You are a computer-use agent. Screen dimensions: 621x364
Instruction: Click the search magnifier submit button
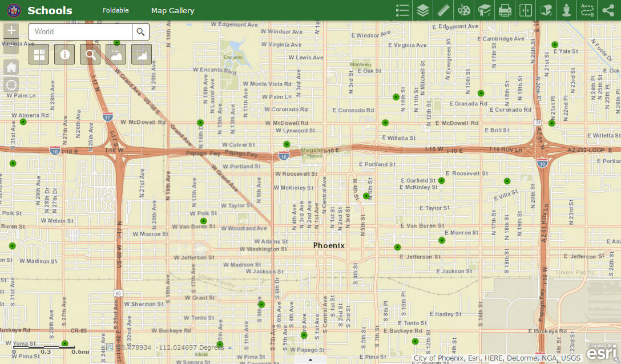click(x=140, y=32)
